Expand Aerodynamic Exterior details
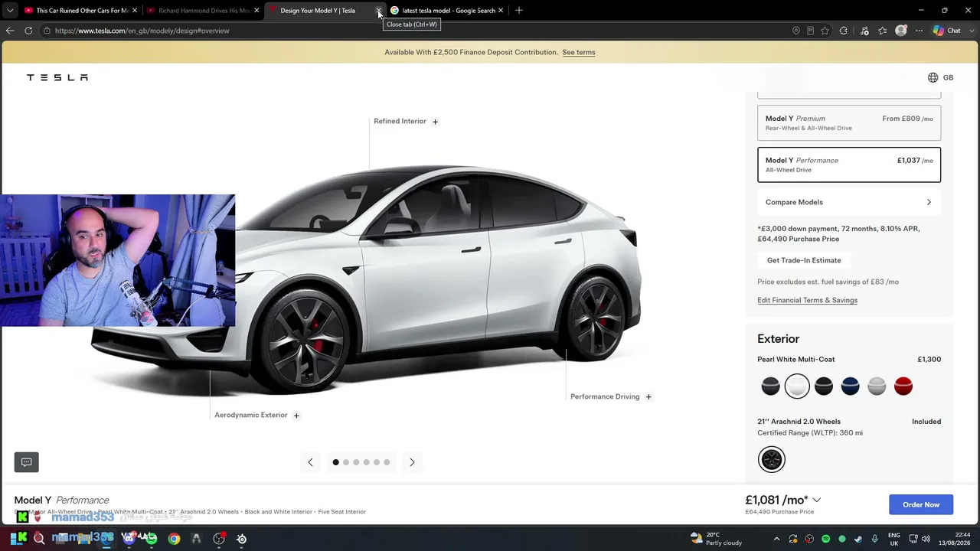Screen dimensions: 980x551 296,416
